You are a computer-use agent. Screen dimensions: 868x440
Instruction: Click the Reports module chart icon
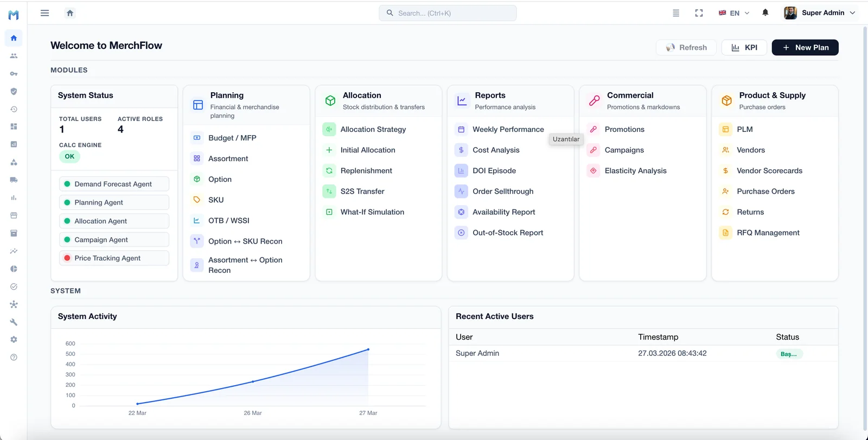[x=462, y=100]
